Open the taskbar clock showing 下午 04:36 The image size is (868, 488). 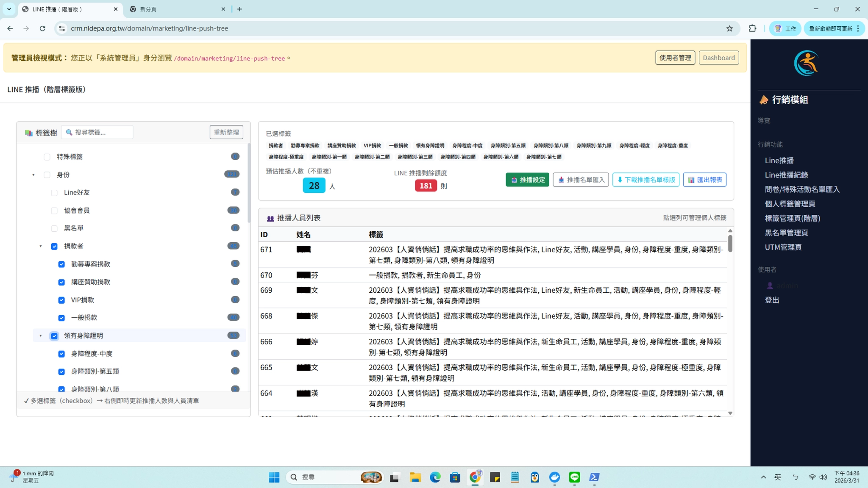click(x=846, y=477)
